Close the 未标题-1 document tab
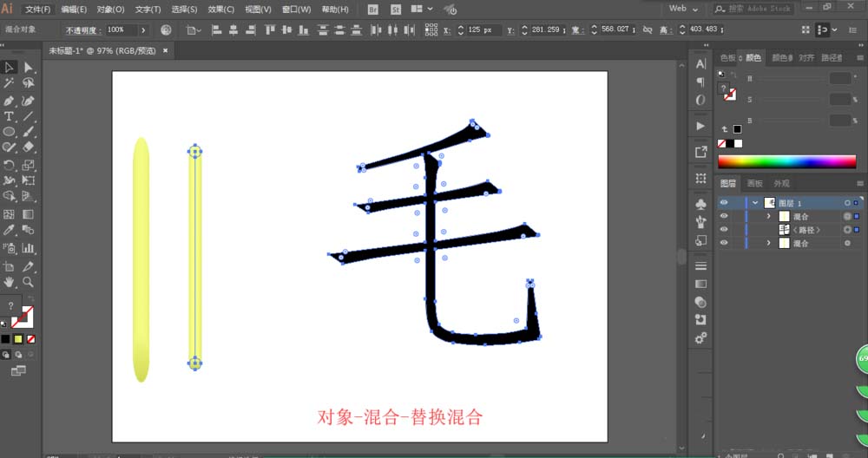This screenshot has width=868, height=458. (165, 50)
